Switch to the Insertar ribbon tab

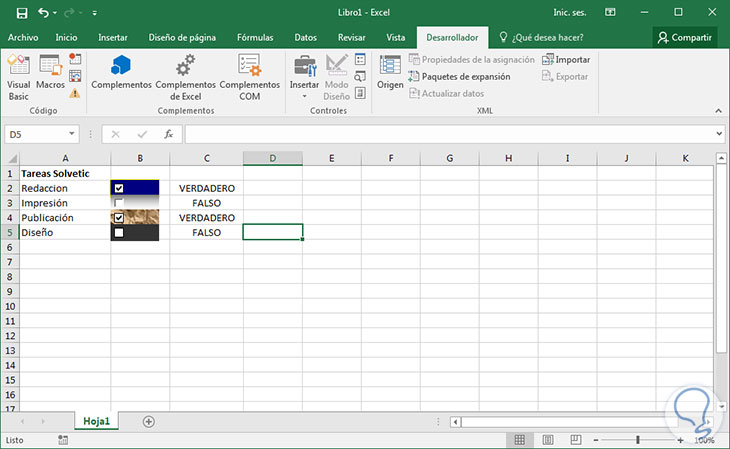[113, 37]
